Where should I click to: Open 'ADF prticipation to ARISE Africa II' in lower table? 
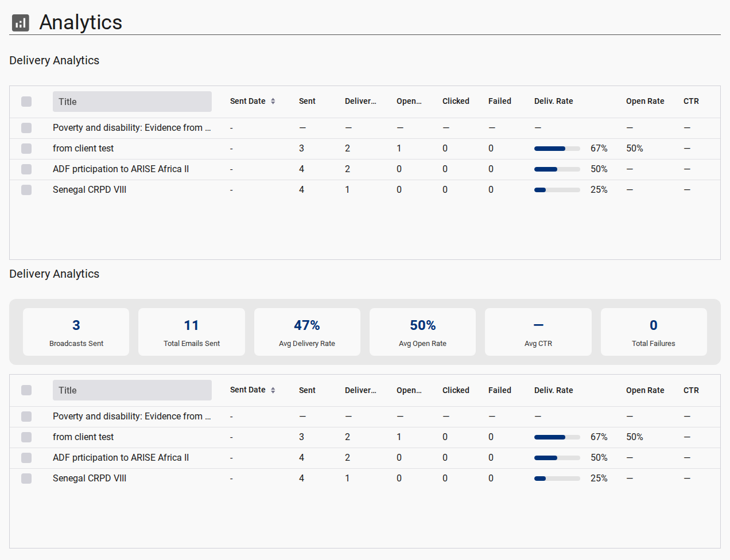(121, 457)
